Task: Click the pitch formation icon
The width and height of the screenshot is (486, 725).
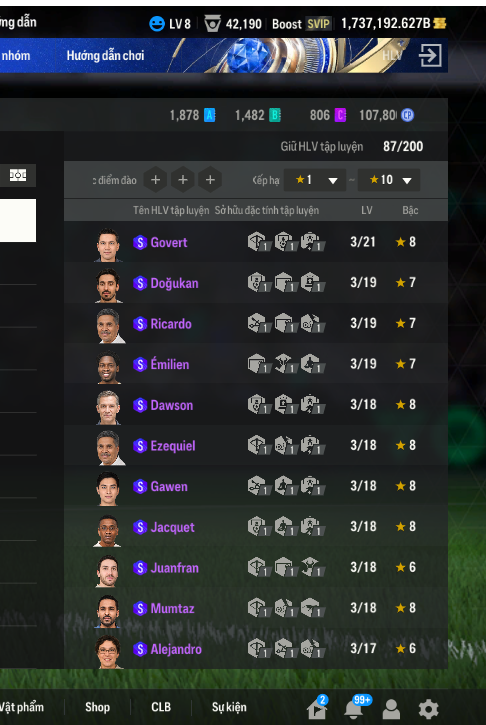Action: (18, 175)
